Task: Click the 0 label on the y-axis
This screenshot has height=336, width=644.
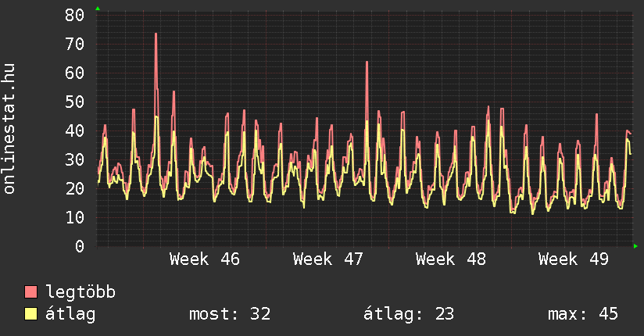Action: click(80, 246)
